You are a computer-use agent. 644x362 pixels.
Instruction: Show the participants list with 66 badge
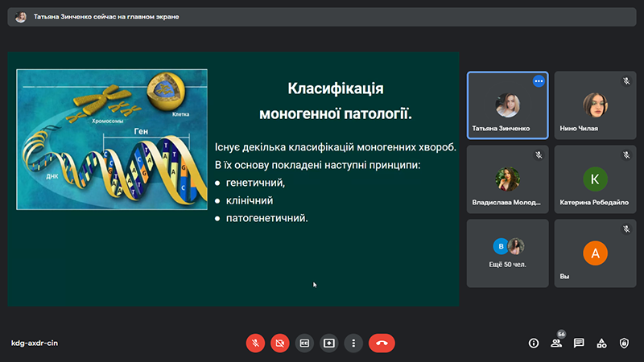pyautogui.click(x=556, y=343)
